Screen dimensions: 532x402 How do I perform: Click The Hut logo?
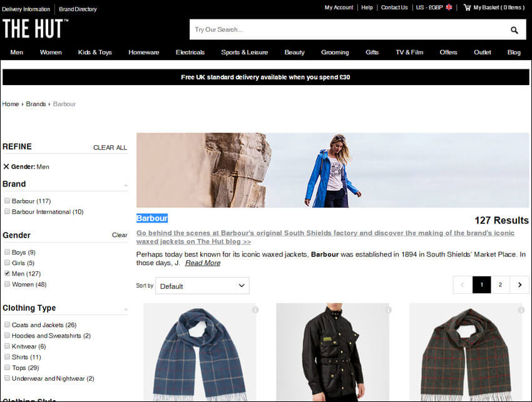35,29
